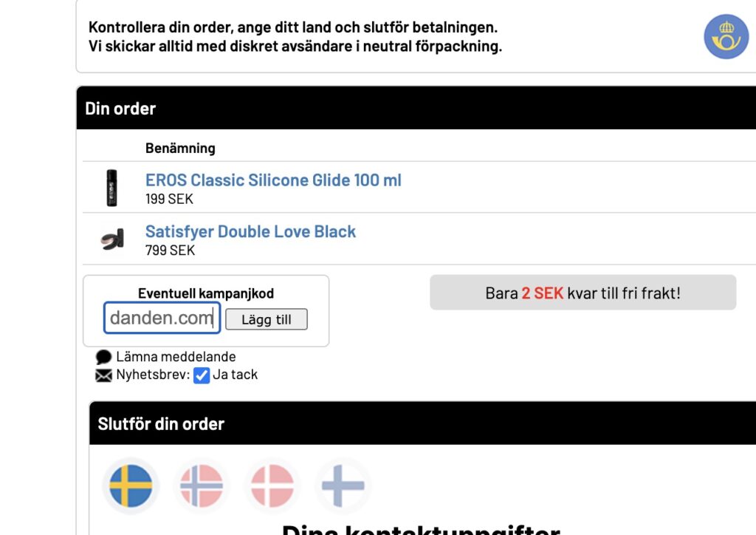
Task: Open Satisfyer Double Love product thumbnail
Action: click(112, 239)
